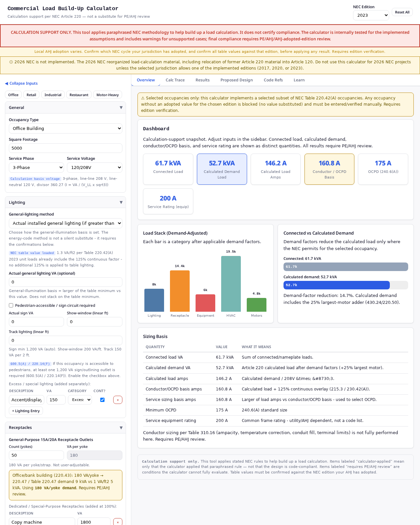Click the orange Receptacle bar

coord(180,291)
